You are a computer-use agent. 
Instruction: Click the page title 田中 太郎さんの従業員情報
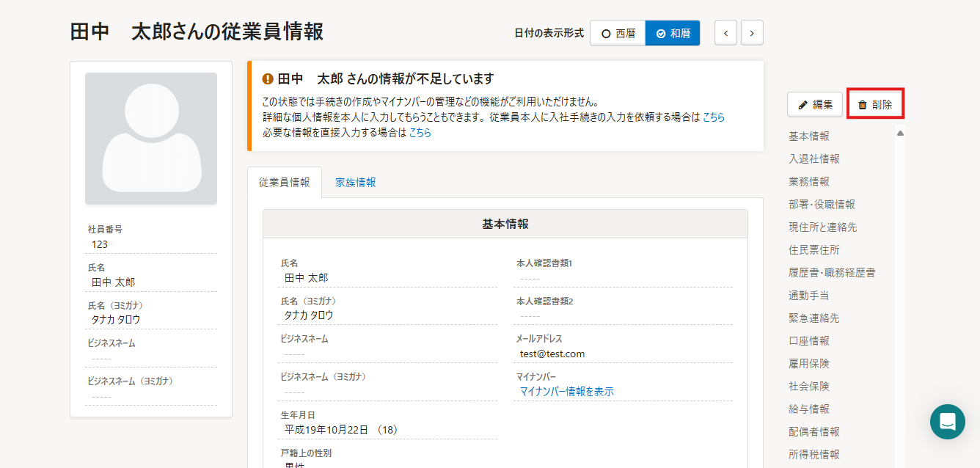tap(197, 32)
